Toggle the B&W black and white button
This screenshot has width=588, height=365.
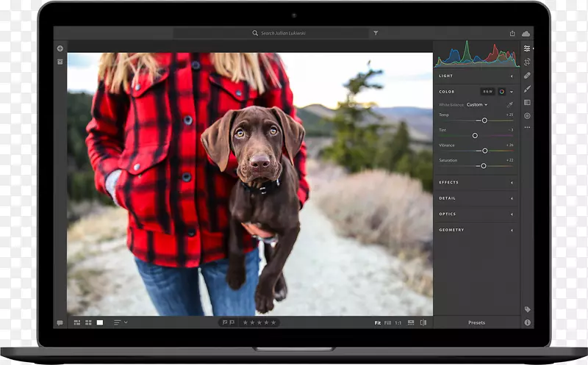(487, 92)
